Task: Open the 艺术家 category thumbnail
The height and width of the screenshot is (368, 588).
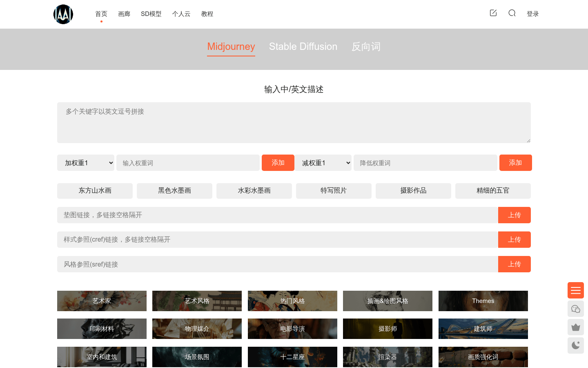Action: click(102, 301)
